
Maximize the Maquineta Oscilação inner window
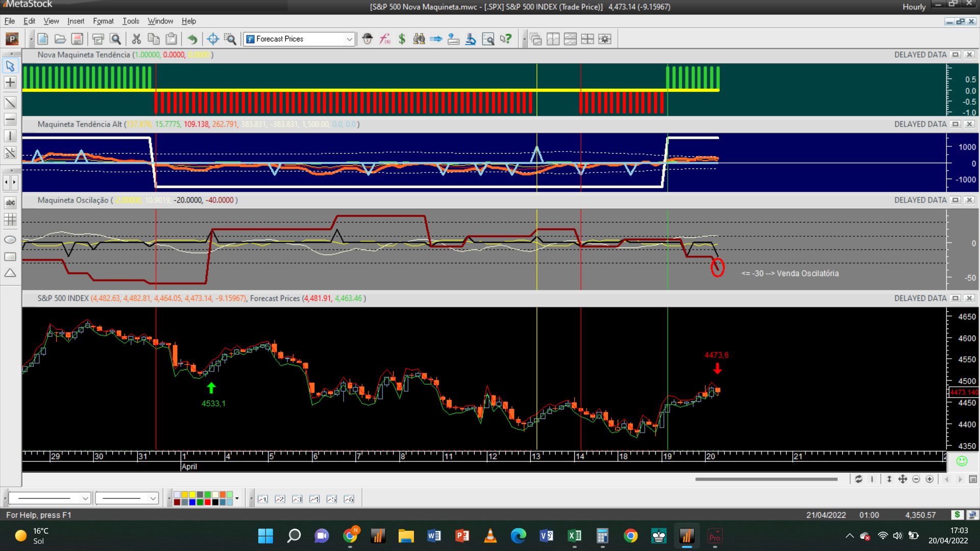955,200
